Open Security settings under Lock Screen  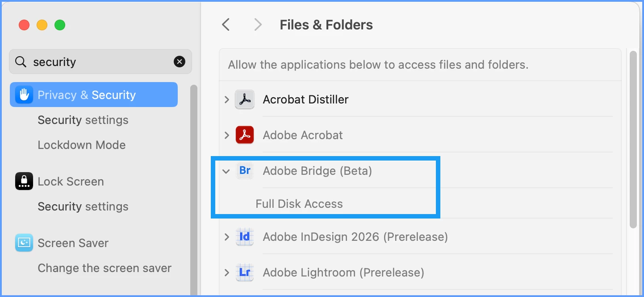pos(83,206)
